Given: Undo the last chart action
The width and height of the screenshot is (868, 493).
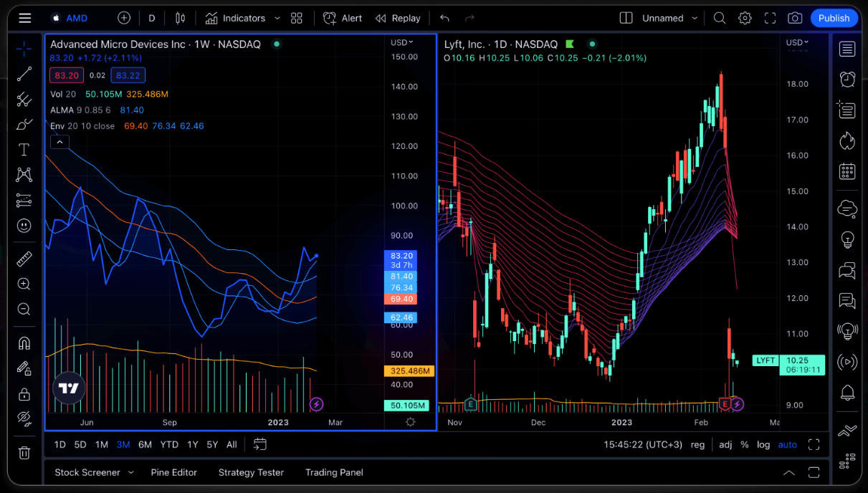Looking at the screenshot, I should 445,18.
